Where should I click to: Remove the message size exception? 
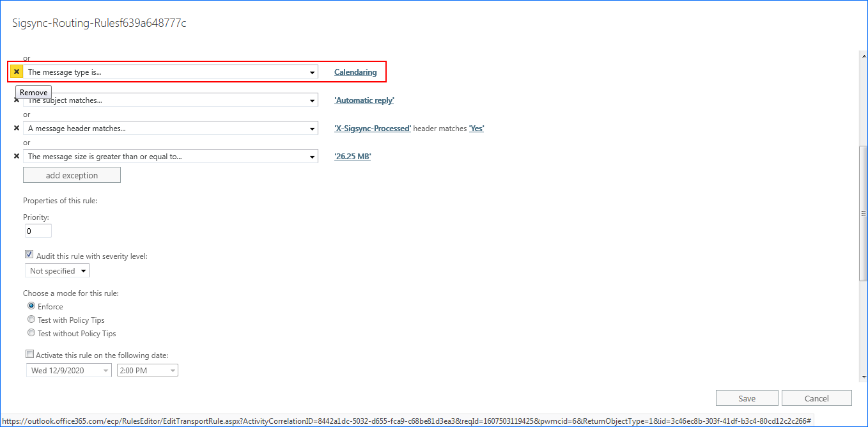point(17,157)
